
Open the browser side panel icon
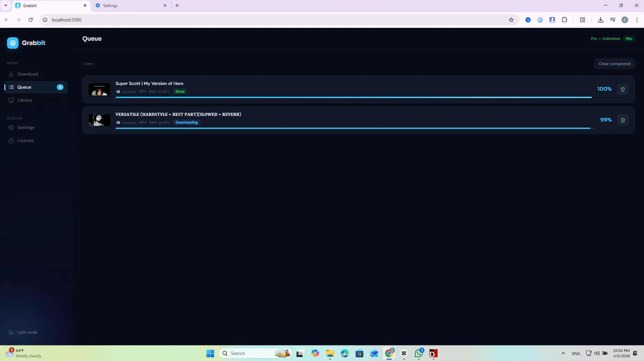pos(582,20)
